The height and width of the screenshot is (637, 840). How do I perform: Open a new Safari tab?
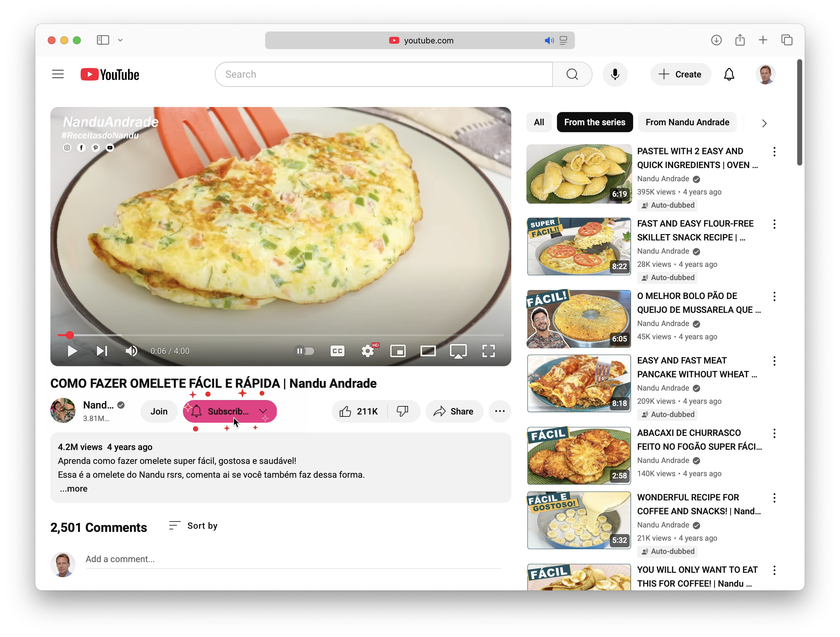pos(763,40)
